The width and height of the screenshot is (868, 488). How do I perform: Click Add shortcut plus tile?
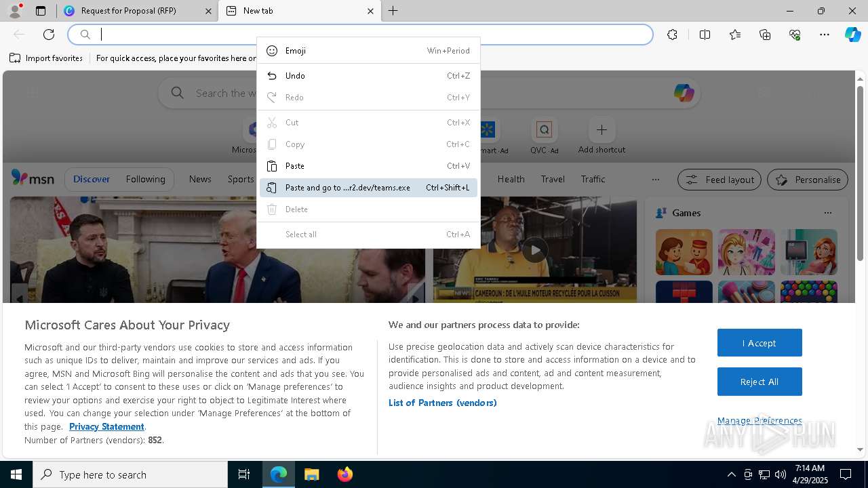[x=601, y=137]
